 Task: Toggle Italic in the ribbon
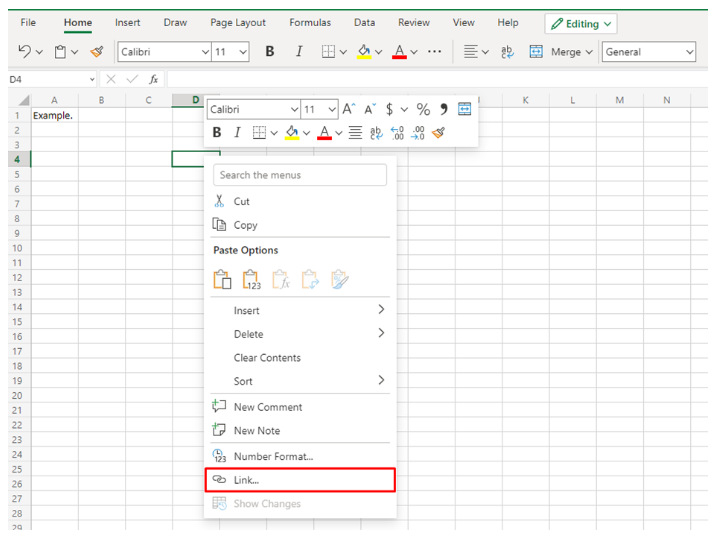click(298, 52)
